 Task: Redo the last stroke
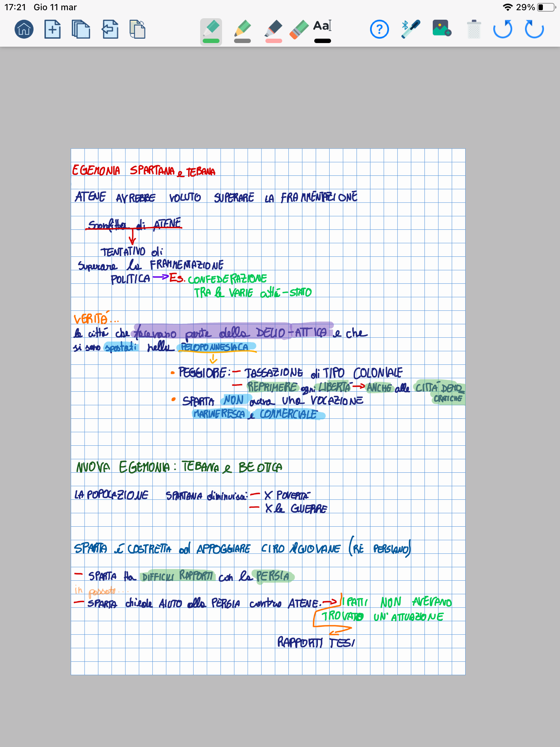pos(534,29)
